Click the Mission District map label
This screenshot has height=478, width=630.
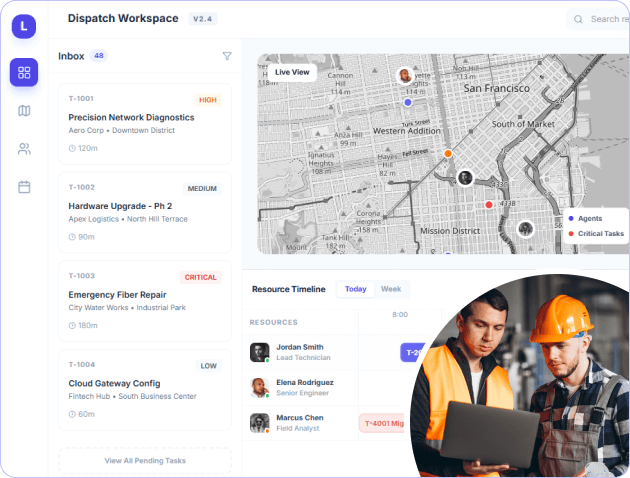coord(450,231)
